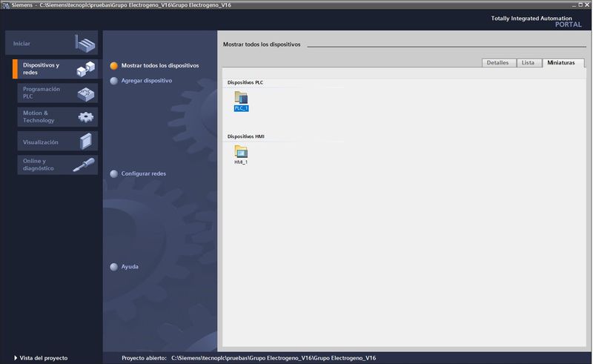Click the Dispositivos y redes cubes icon
The image size is (593, 364).
tap(85, 69)
